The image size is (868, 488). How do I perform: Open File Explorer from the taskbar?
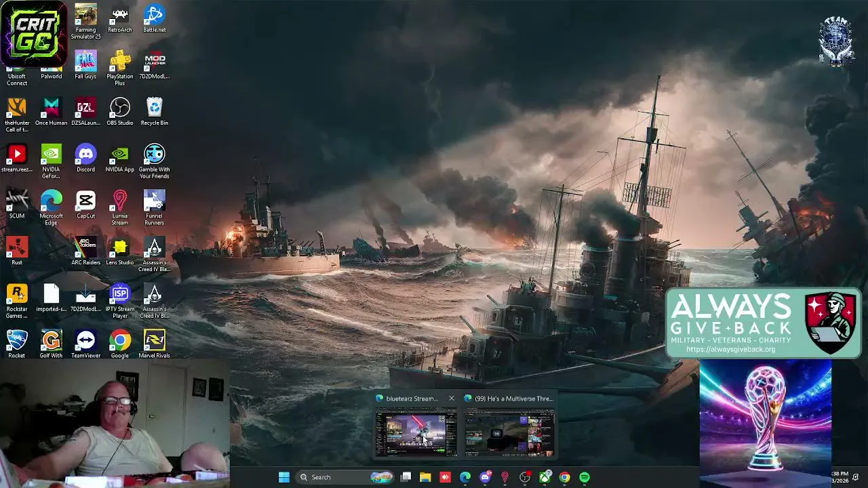coord(425,477)
